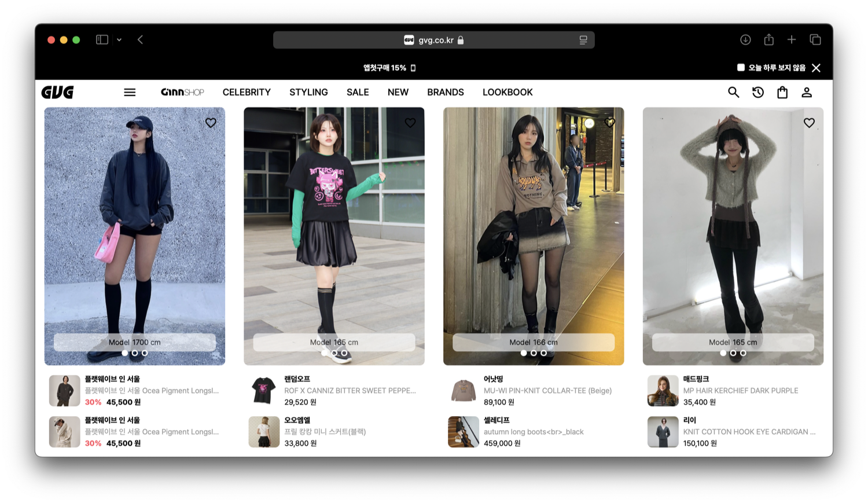
Task: Open the KNIT COTTON HOOK EYE CARDIGAN thumbnail
Action: pyautogui.click(x=663, y=432)
